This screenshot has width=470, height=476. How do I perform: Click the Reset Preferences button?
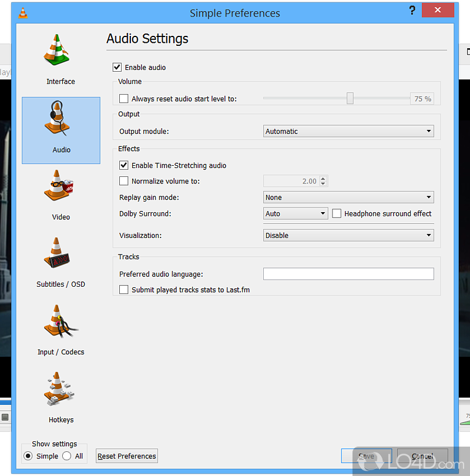tap(127, 456)
